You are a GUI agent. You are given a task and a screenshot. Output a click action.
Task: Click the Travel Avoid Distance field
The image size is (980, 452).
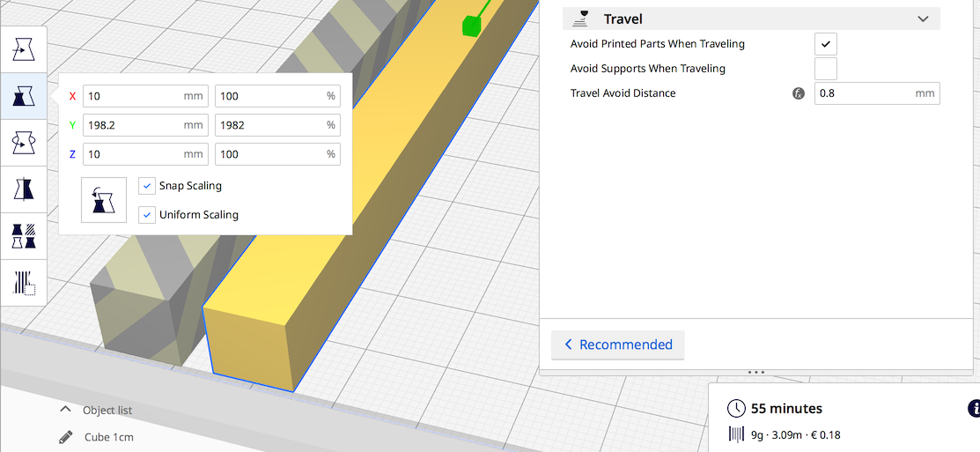(x=877, y=93)
